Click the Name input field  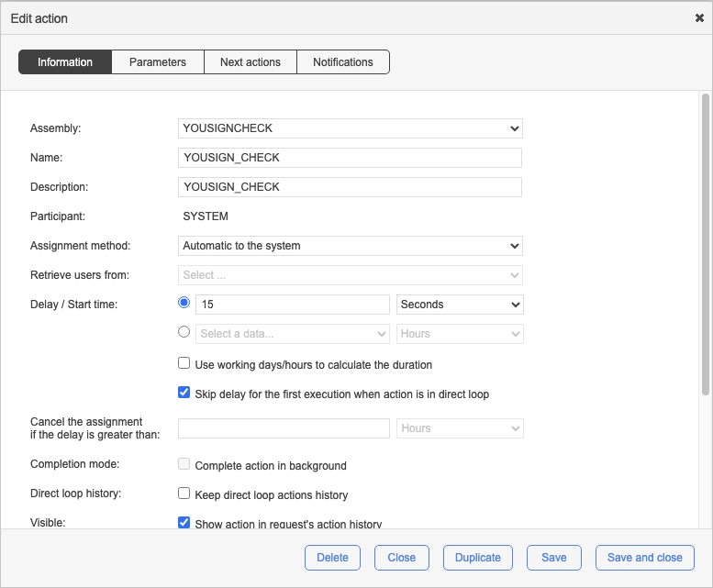pyautogui.click(x=350, y=158)
